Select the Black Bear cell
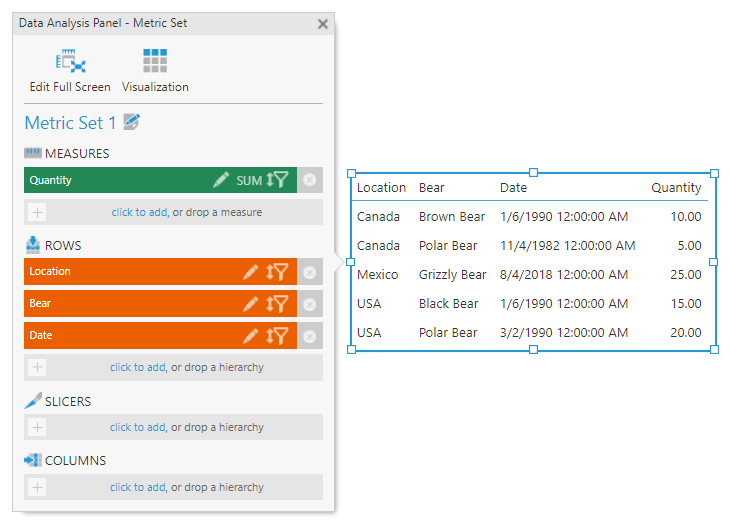This screenshot has height=527, width=730. 448,304
